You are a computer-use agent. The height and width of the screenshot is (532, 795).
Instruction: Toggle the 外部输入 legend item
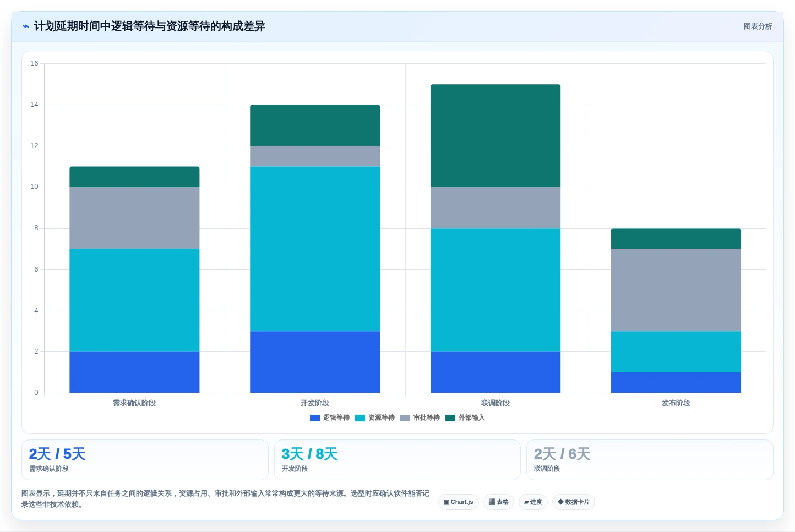tap(465, 418)
